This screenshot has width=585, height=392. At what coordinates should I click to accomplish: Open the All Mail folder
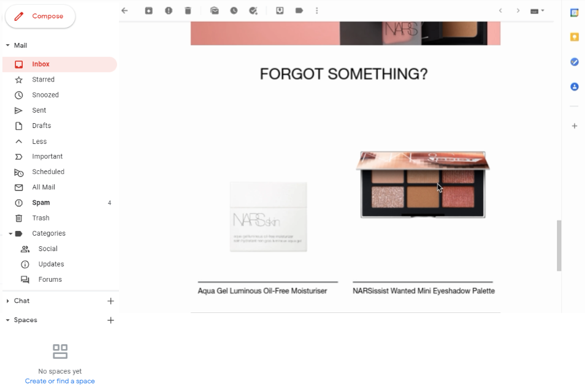[59, 187]
